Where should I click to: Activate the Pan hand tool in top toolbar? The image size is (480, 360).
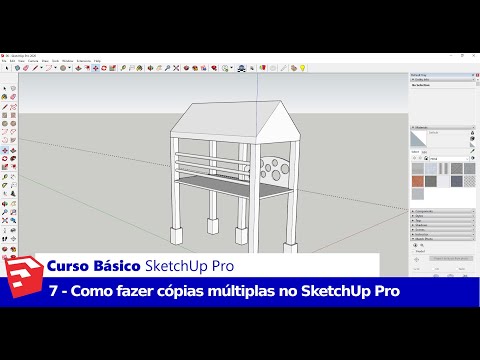[x=159, y=68]
